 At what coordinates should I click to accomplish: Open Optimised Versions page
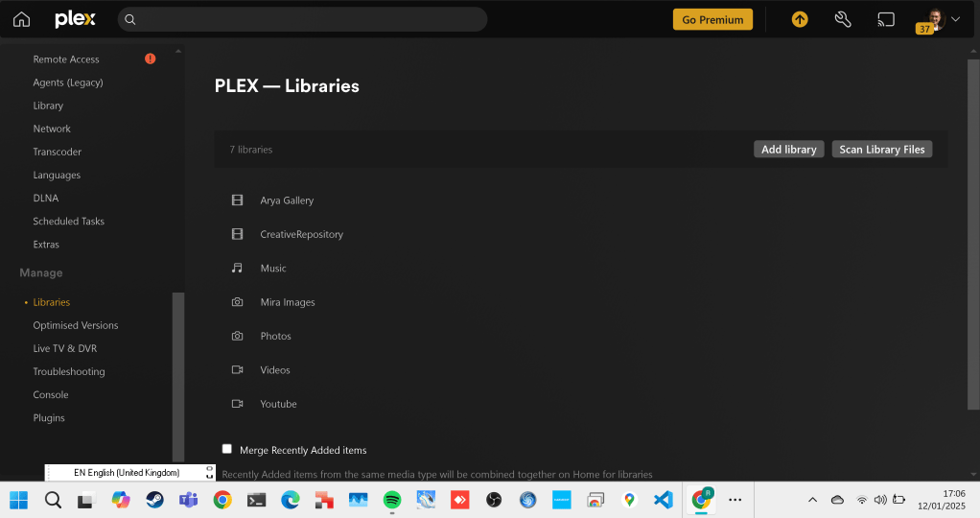(76, 325)
